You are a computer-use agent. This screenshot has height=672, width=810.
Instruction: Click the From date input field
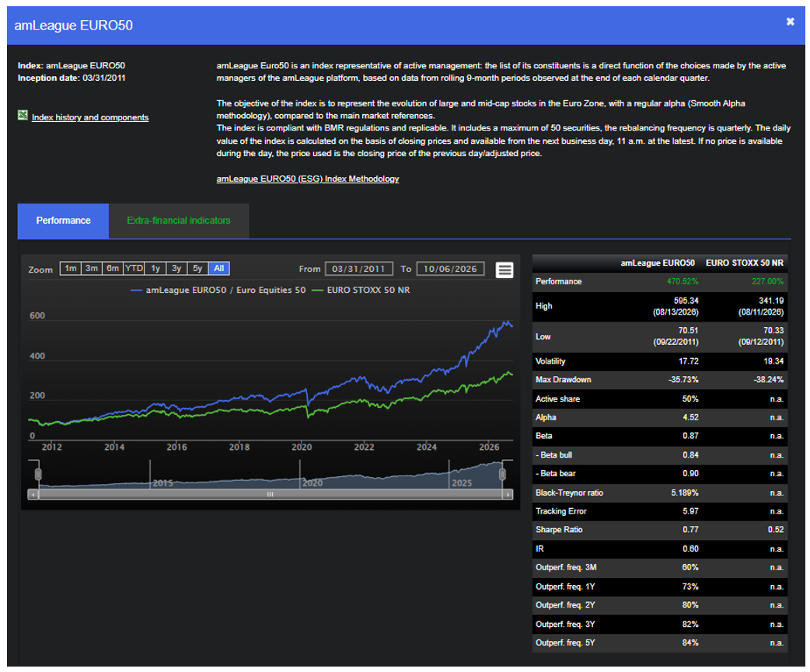tap(358, 269)
